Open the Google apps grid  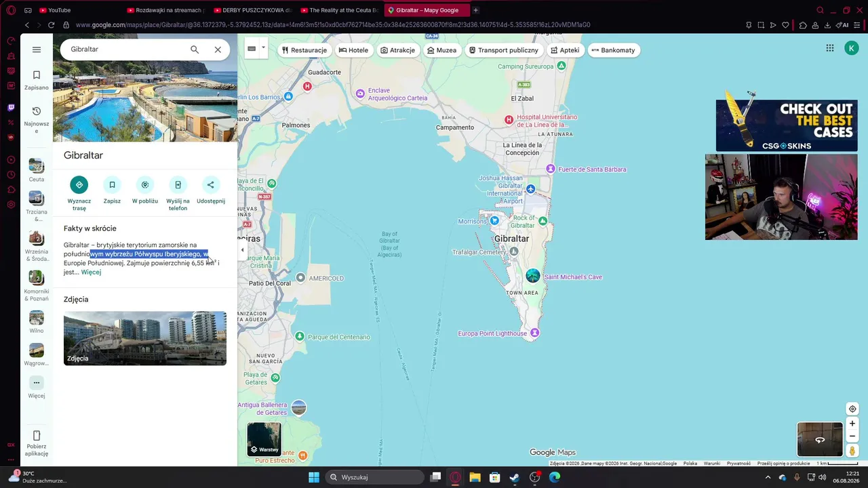829,48
